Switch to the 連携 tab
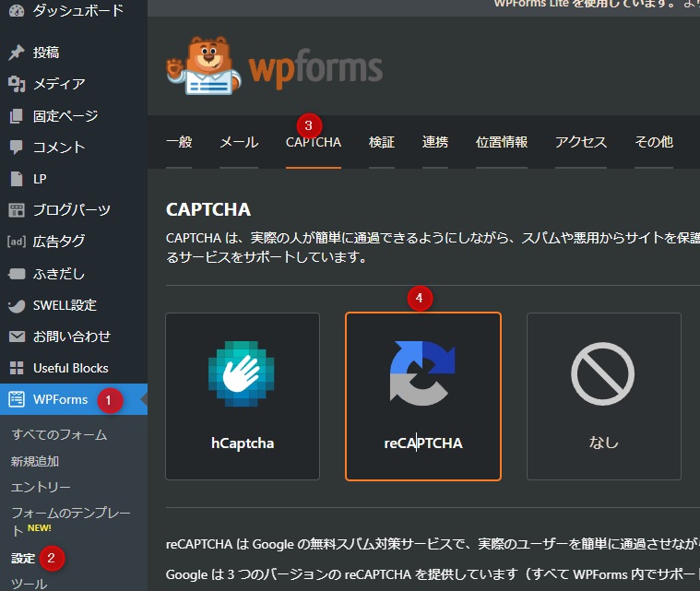The height and width of the screenshot is (591, 700). (x=435, y=142)
